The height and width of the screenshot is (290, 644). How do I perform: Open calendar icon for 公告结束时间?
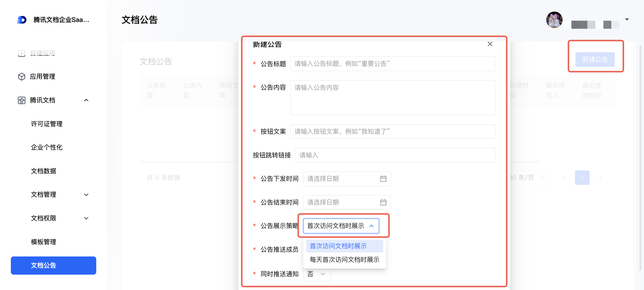383,202
